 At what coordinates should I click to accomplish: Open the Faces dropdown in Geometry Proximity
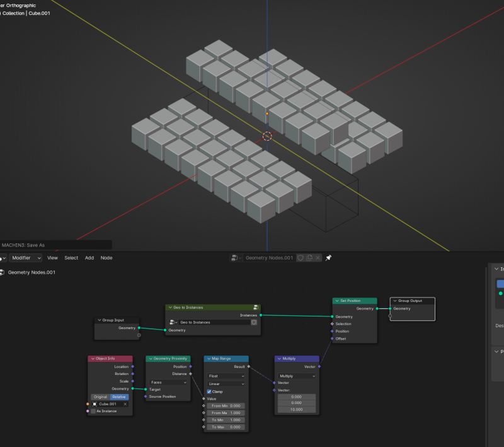pyautogui.click(x=168, y=382)
